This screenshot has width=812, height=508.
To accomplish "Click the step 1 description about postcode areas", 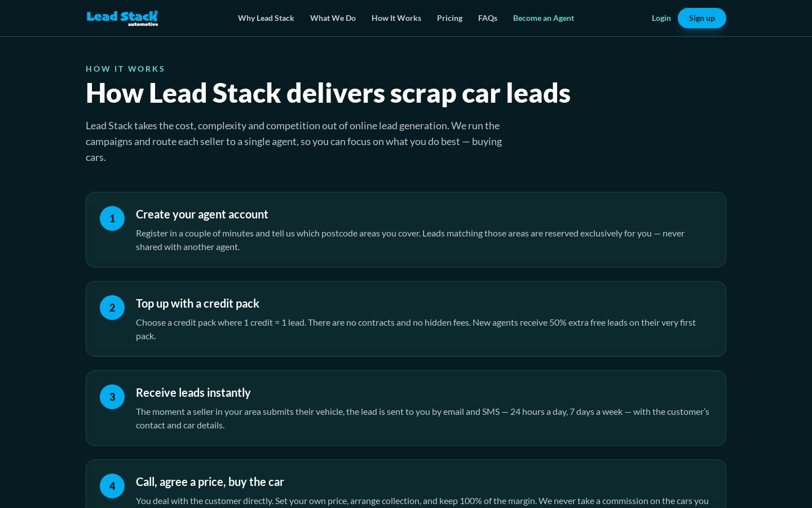I will point(410,240).
